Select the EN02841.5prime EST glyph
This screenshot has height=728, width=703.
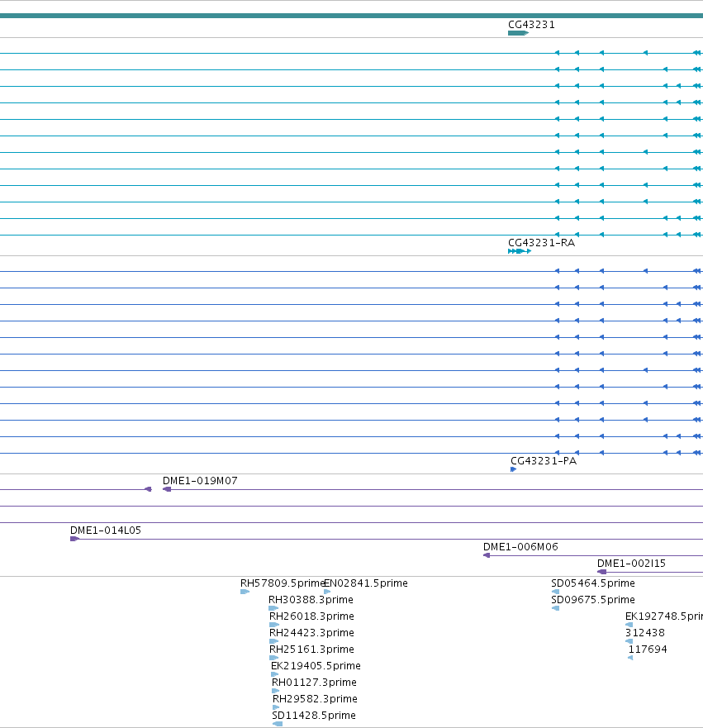click(x=327, y=592)
